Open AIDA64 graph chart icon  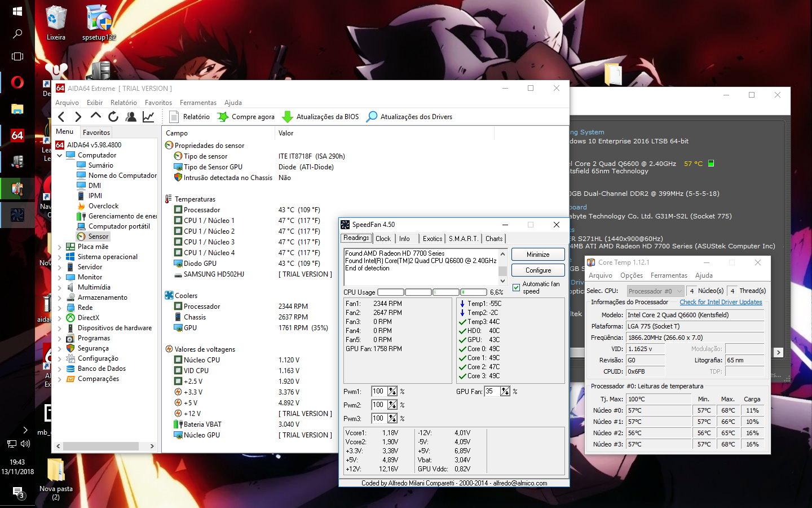click(x=148, y=117)
